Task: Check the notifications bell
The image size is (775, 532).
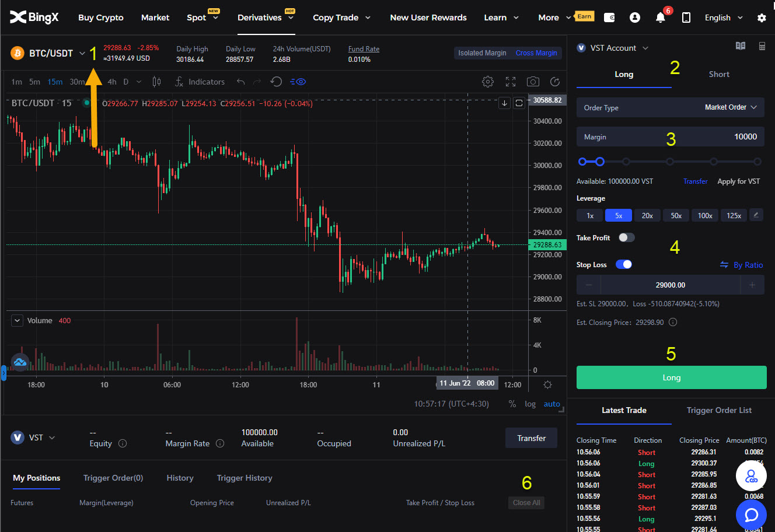Action: point(661,17)
